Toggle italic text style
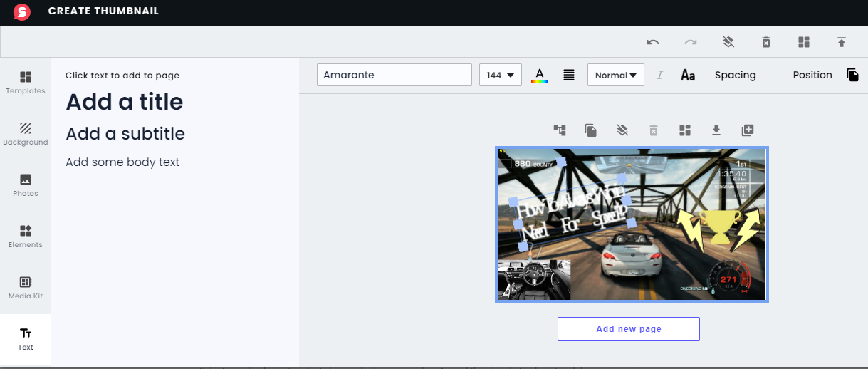 (x=659, y=75)
